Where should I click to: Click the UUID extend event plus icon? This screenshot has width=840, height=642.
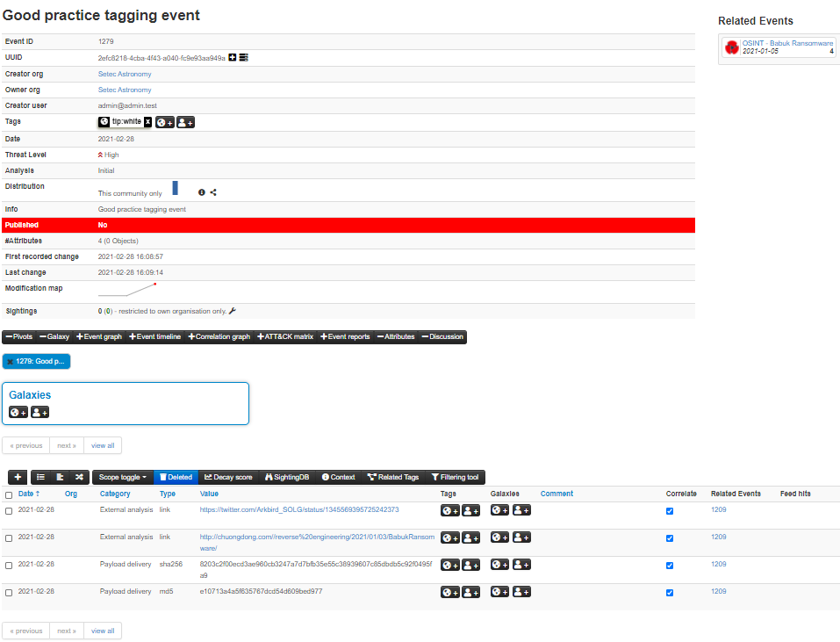(x=233, y=57)
